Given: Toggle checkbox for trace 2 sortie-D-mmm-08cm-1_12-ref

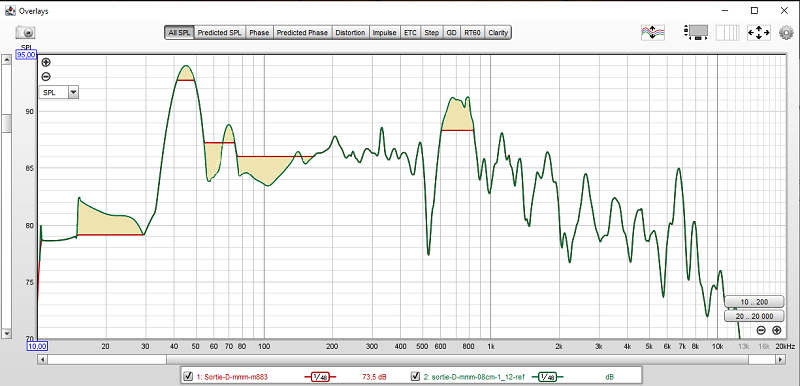Looking at the screenshot, I should (x=415, y=377).
